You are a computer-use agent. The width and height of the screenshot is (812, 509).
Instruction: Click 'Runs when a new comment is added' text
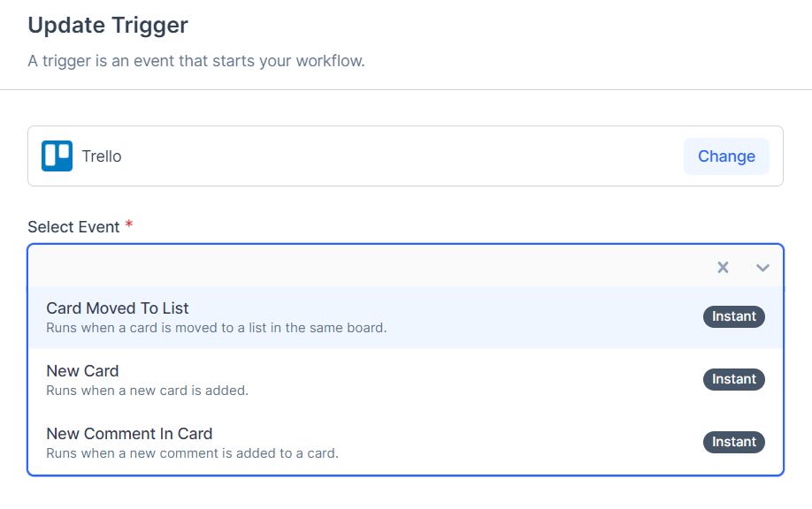192,453
